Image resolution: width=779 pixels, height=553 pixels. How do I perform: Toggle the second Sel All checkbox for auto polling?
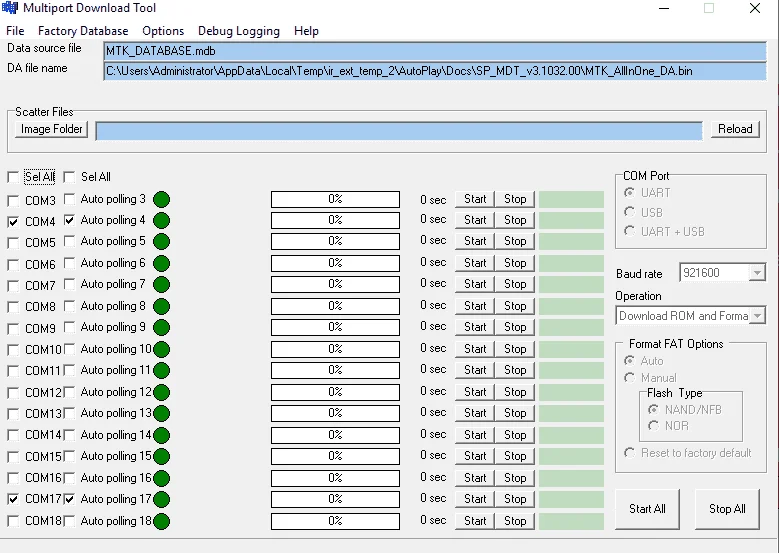point(70,177)
